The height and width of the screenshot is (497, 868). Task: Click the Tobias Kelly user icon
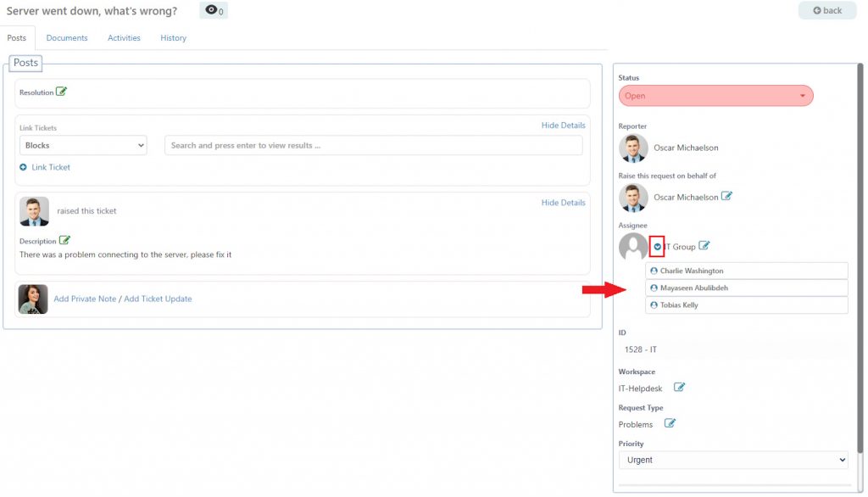coord(654,305)
